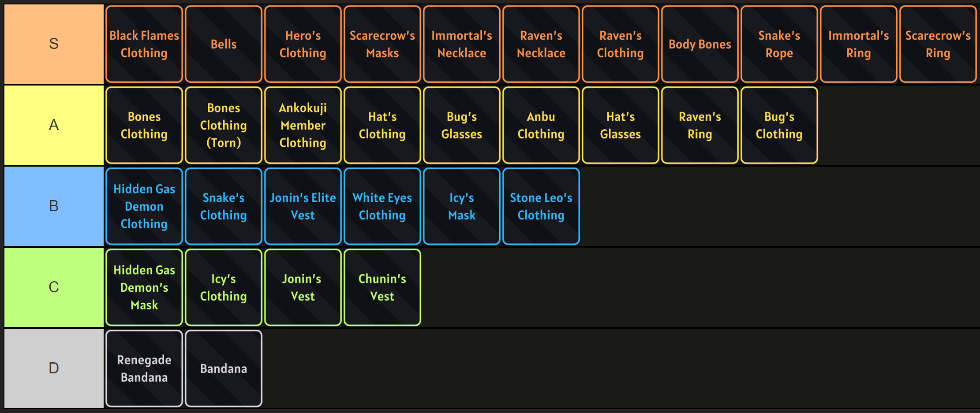Click the gray D tier label
Screen dimensions: 980x413
coord(54,368)
